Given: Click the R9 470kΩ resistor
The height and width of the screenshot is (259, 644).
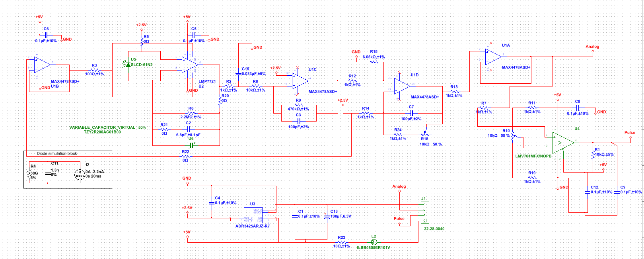Looking at the screenshot, I should (298, 105).
